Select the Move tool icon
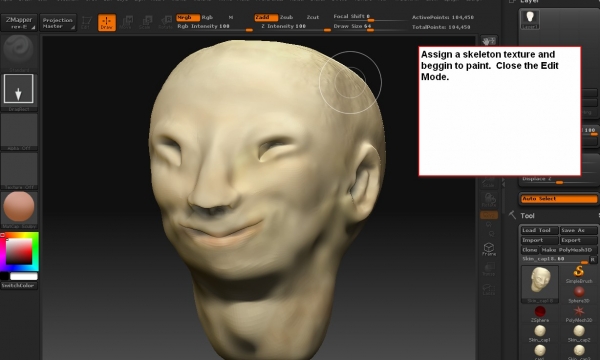This screenshot has width=600, height=360. [126, 23]
